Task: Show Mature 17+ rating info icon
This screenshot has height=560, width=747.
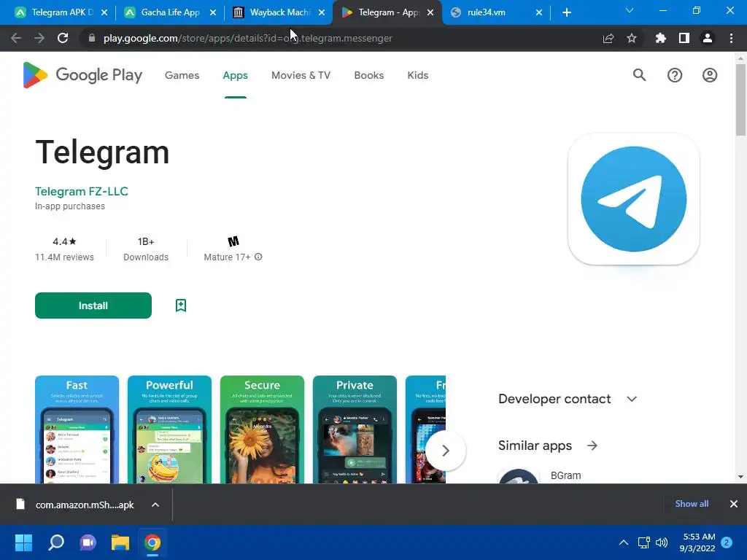Action: (x=258, y=257)
